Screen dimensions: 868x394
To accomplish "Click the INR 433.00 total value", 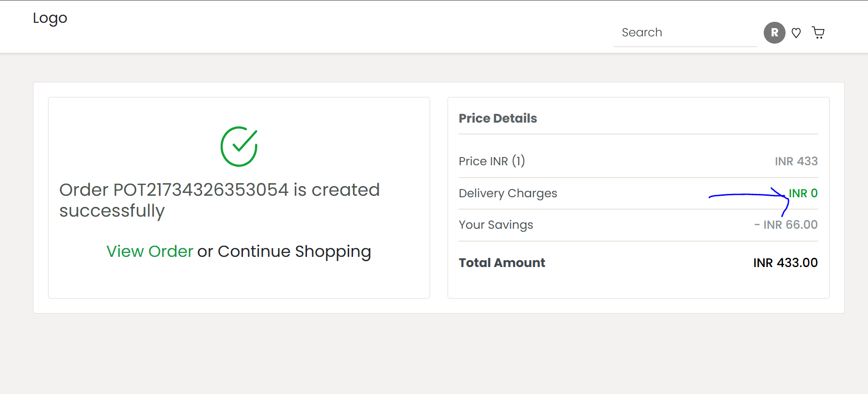I will tap(786, 263).
